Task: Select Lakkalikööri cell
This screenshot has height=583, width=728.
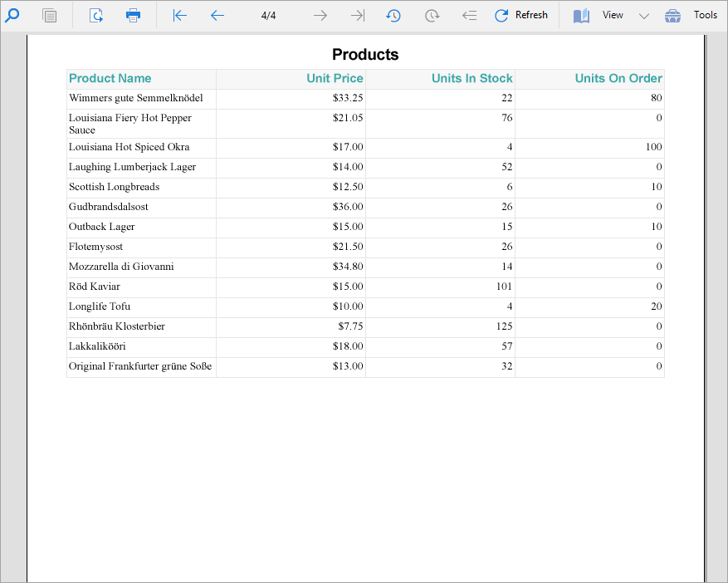Action: [x=142, y=348]
